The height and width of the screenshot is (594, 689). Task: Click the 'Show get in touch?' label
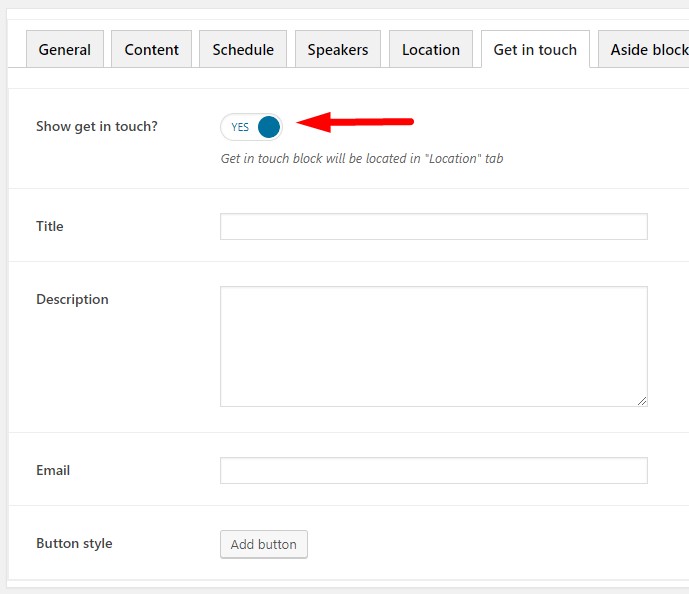(97, 127)
